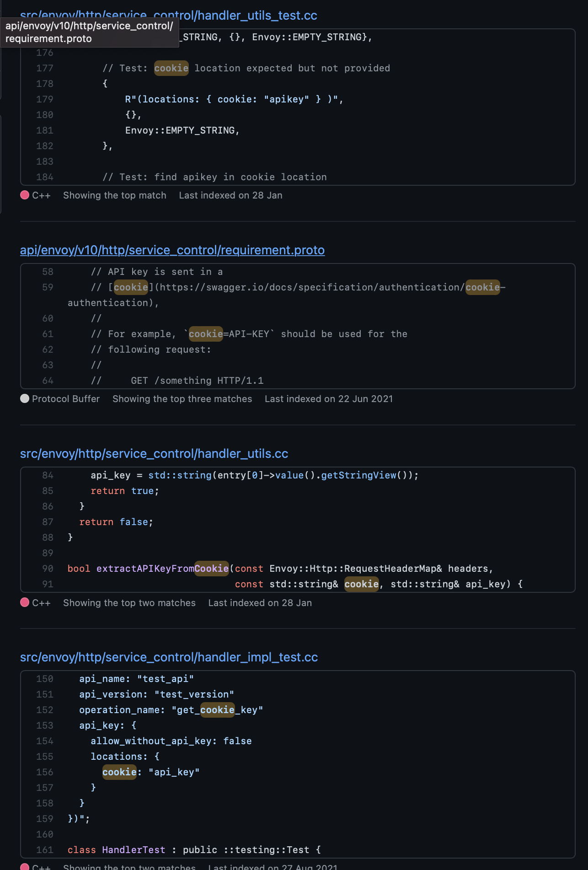Screen dimensions: 588x870
Task: Click line number 91 in handler_utils.cc
Action: 48,584
